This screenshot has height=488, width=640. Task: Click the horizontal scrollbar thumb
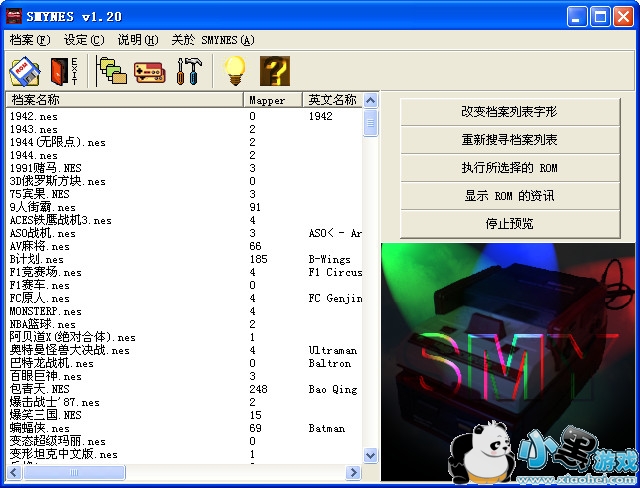[x=74, y=472]
